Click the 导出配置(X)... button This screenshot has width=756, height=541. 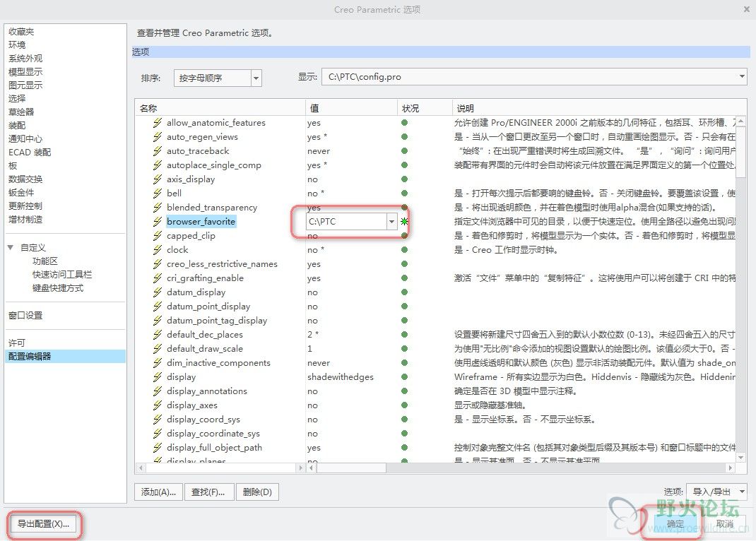point(43,523)
